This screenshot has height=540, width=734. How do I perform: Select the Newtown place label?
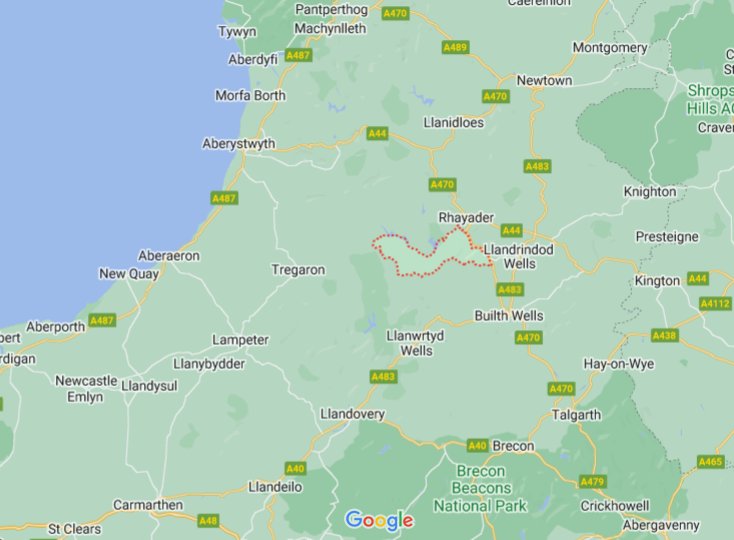(544, 80)
